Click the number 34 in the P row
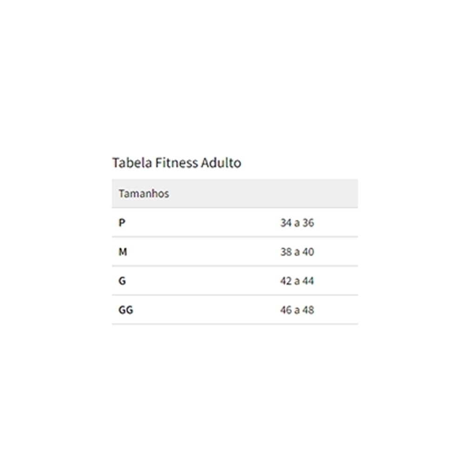Viewport: 476px width, 476px height. tap(285, 223)
